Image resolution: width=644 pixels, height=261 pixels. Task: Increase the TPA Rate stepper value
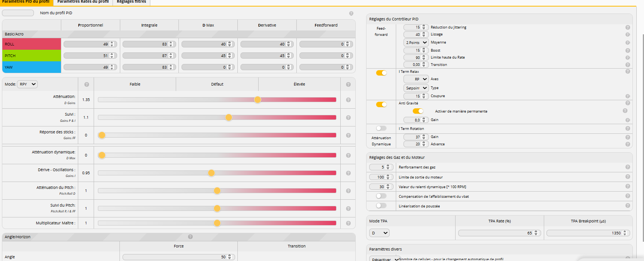pyautogui.click(x=536, y=232)
